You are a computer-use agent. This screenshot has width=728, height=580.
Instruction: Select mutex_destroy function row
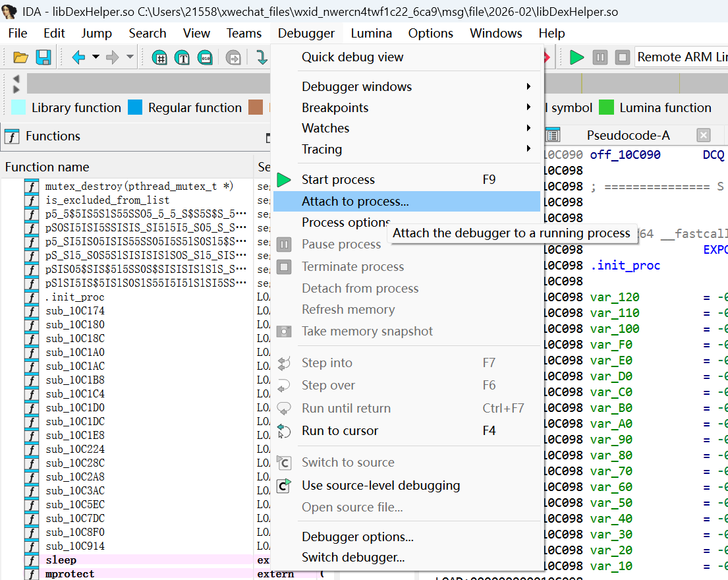click(x=139, y=187)
